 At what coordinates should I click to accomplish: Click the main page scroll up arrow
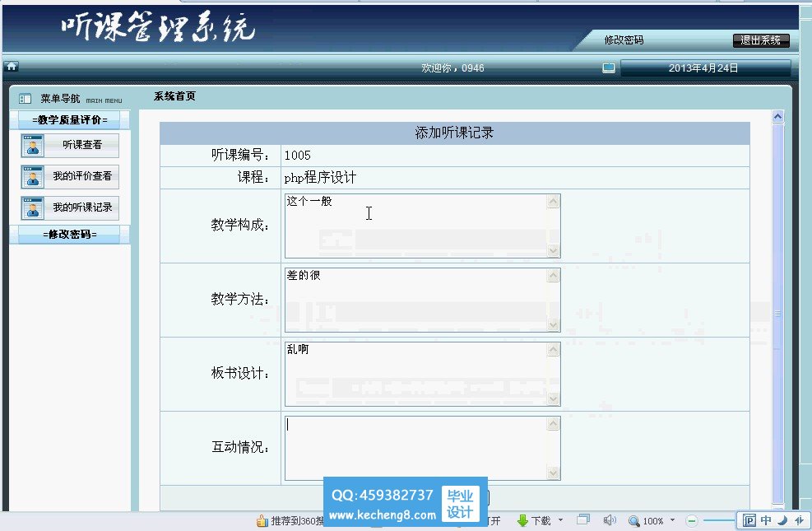[777, 117]
